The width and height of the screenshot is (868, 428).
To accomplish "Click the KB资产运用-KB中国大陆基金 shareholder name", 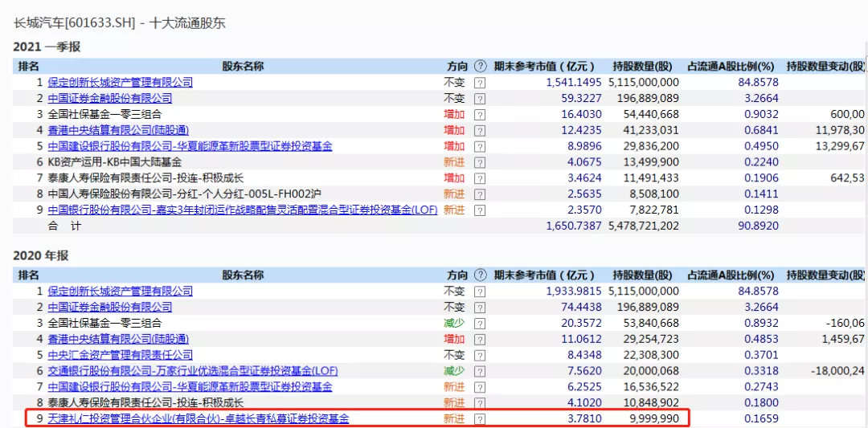I will 115,162.
